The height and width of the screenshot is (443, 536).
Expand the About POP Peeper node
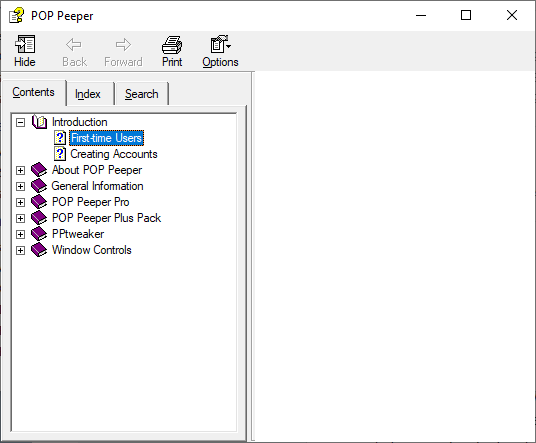[x=21, y=170]
